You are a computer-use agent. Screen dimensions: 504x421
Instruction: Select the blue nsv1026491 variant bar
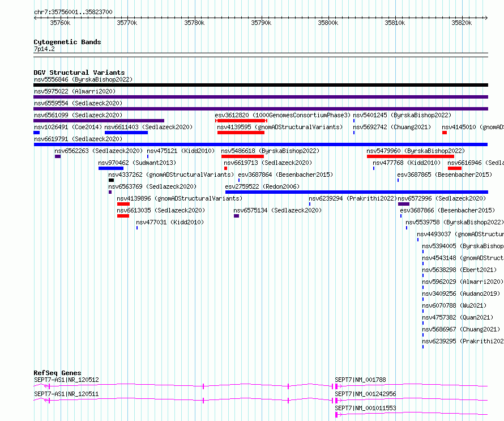tap(37, 133)
